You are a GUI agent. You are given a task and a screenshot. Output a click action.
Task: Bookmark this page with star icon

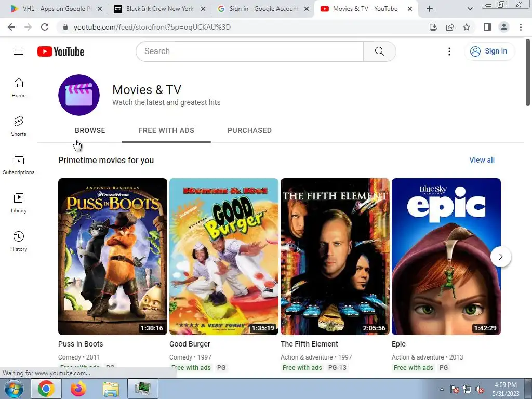(467, 27)
